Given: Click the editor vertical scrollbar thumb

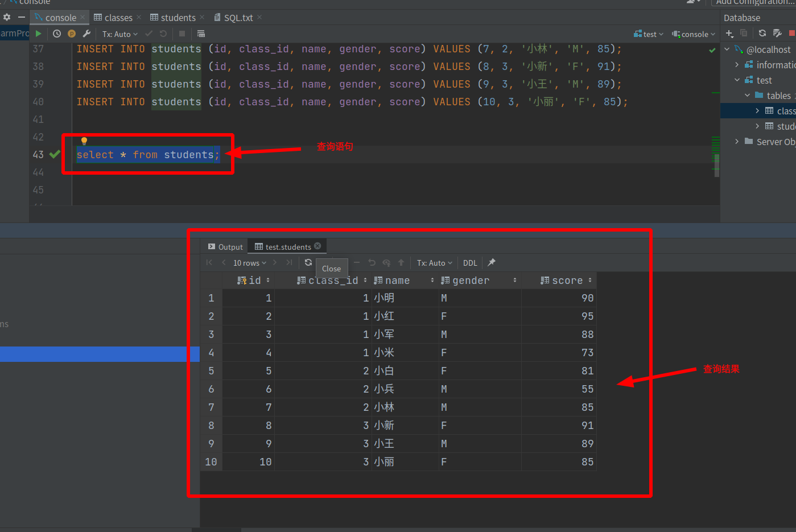Looking at the screenshot, I should (717, 165).
